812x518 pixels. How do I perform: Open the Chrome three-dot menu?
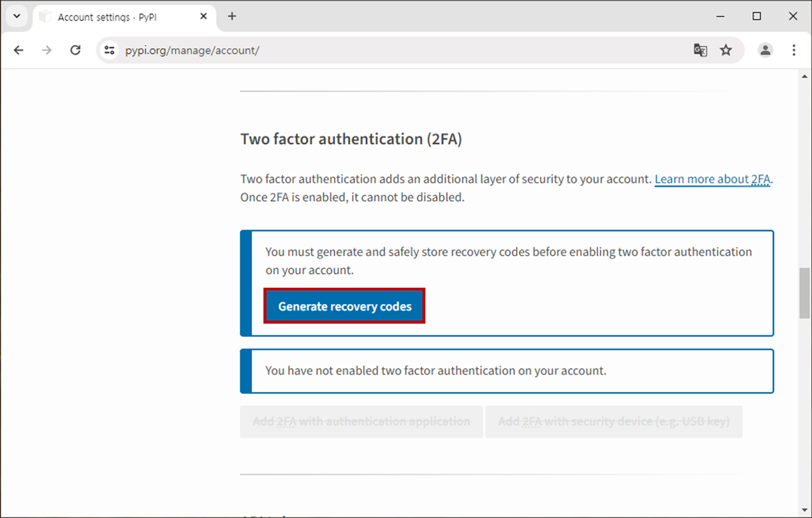[794, 50]
